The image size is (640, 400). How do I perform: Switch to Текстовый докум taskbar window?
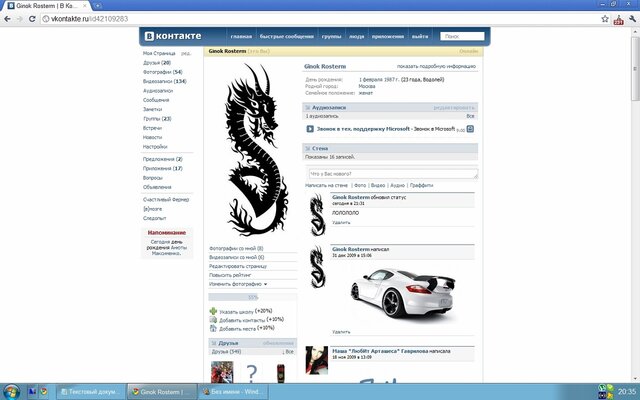(91, 392)
